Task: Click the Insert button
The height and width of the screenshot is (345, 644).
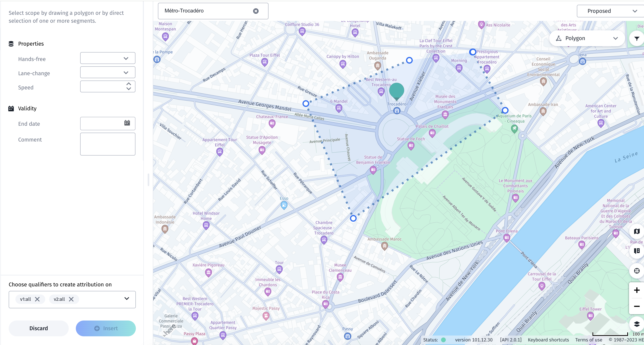Action: [x=106, y=328]
